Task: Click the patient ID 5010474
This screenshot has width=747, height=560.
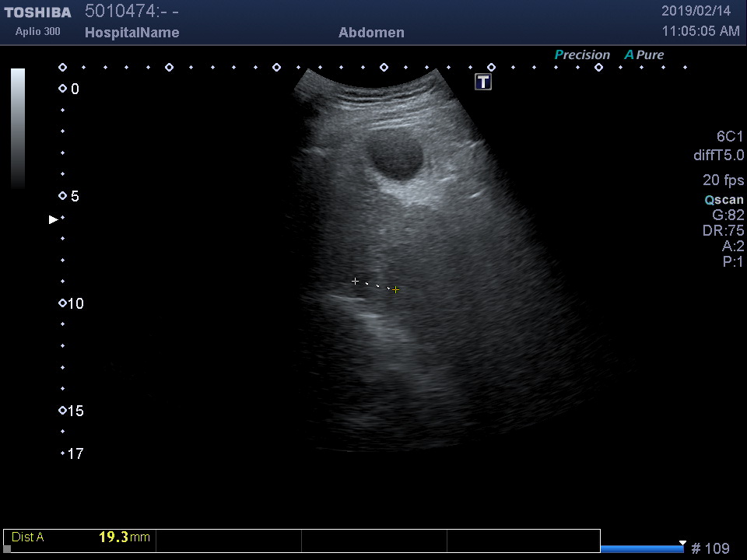Action: tap(119, 11)
